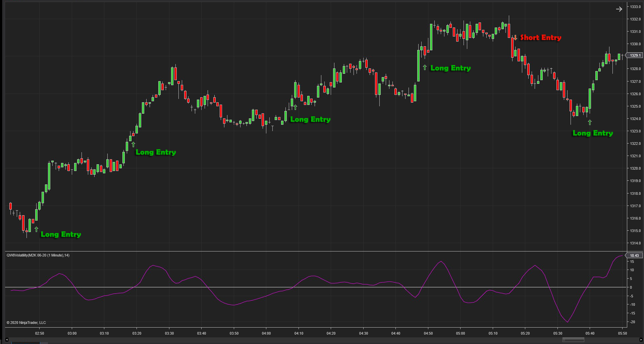
Task: Click the horizontal scrollbar left arrow
Action: coord(7,340)
